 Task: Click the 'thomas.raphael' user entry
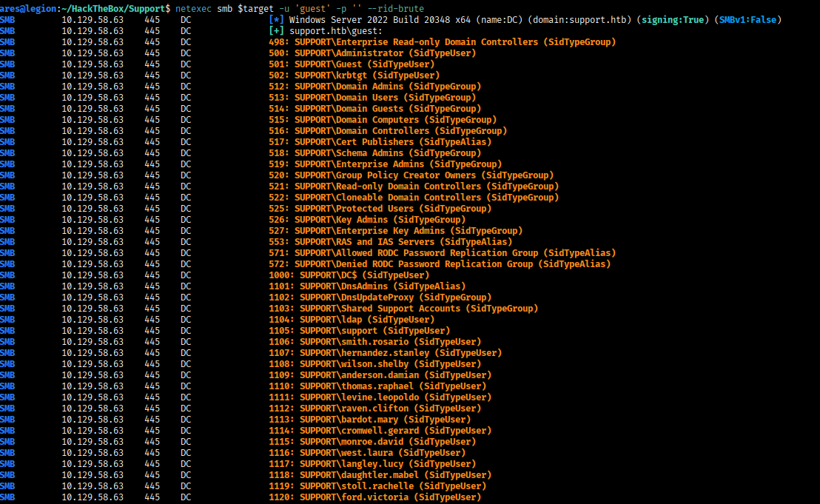pyautogui.click(x=377, y=386)
